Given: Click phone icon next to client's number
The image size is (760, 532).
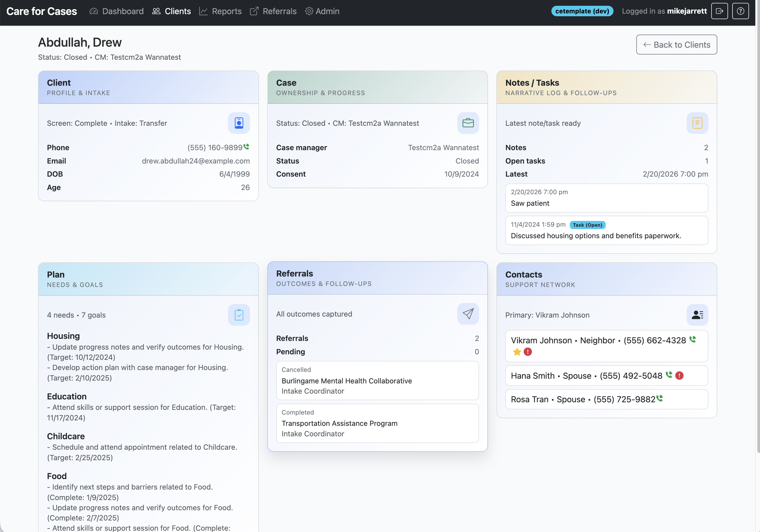Looking at the screenshot, I should 247,146.
